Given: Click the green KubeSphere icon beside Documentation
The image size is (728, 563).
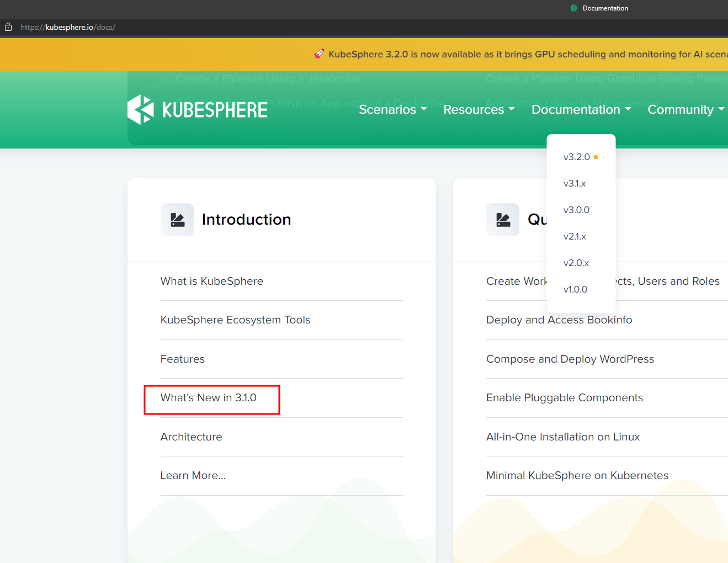Looking at the screenshot, I should [x=573, y=8].
